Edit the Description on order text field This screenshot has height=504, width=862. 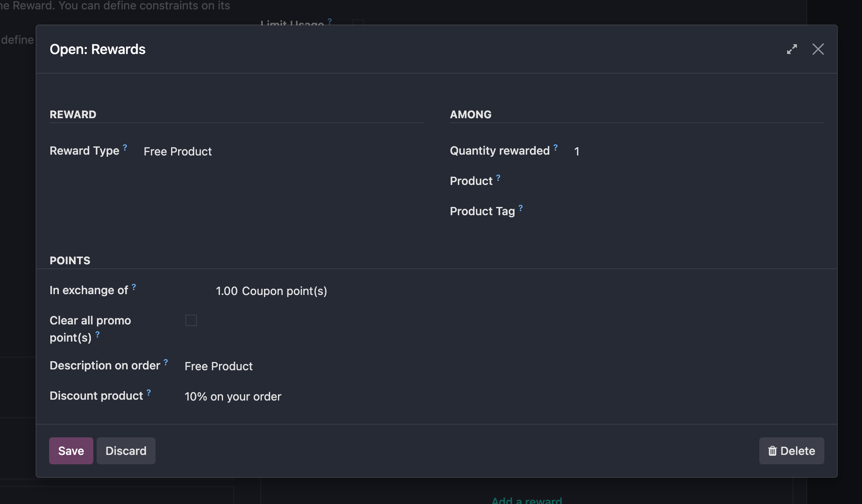[303, 366]
